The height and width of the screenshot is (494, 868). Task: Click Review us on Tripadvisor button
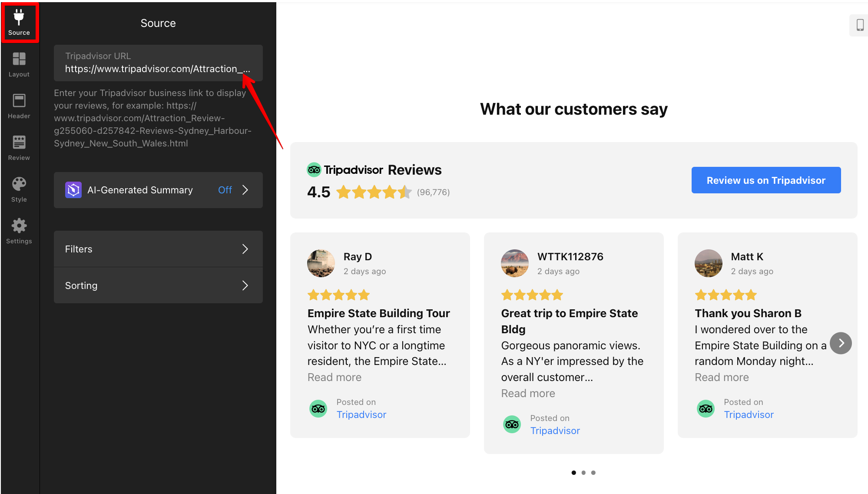(766, 180)
